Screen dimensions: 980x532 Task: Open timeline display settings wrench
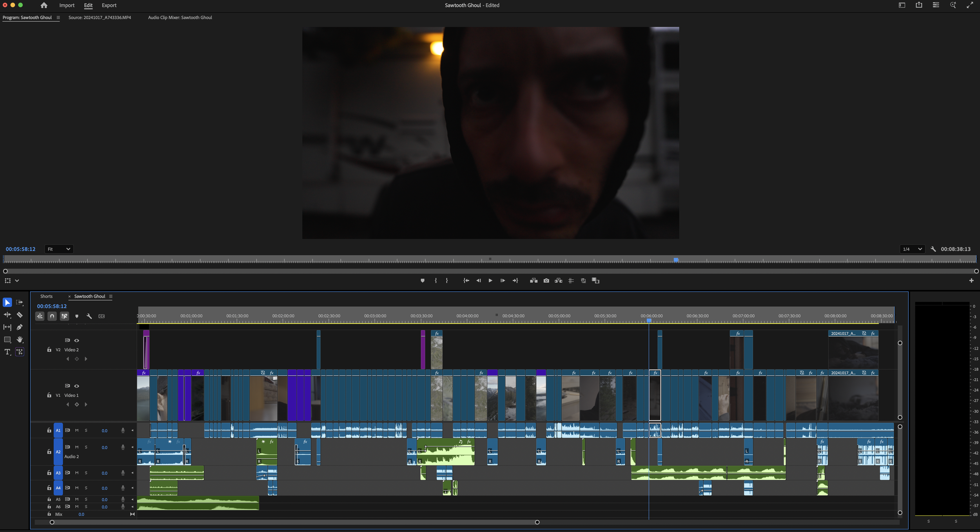pyautogui.click(x=89, y=316)
